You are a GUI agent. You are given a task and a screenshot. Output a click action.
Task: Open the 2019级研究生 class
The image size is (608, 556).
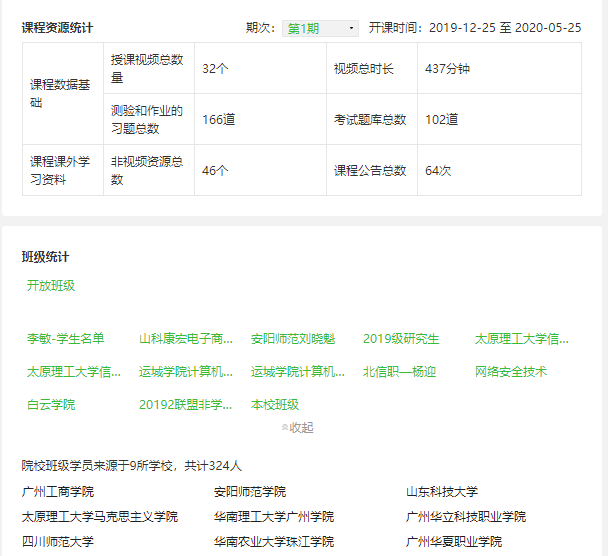click(x=401, y=339)
